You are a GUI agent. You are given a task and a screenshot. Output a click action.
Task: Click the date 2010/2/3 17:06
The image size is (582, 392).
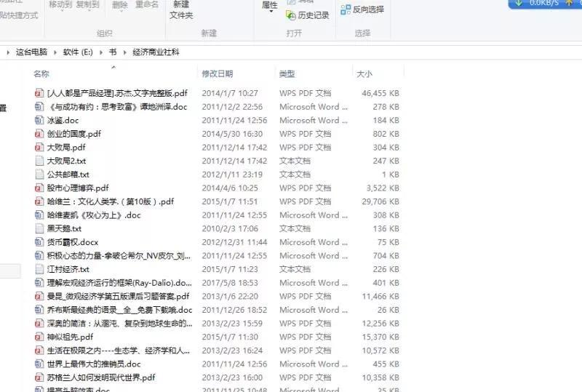coord(230,228)
